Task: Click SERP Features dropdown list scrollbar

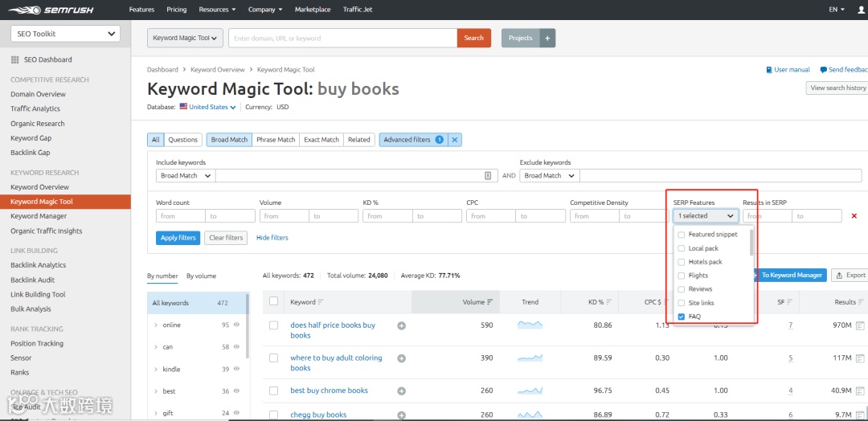Action: [x=751, y=242]
